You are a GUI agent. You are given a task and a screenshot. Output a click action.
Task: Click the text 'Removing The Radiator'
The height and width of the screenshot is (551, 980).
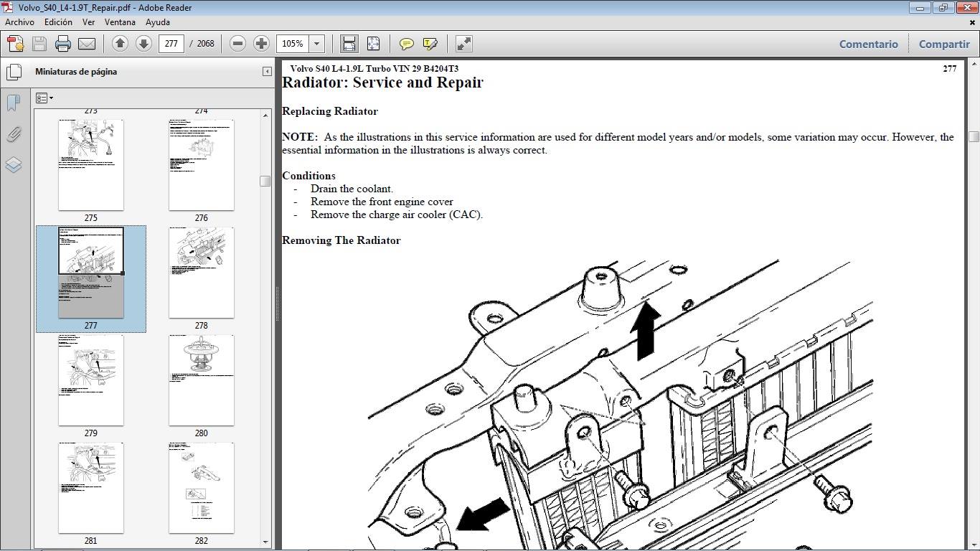[341, 240]
